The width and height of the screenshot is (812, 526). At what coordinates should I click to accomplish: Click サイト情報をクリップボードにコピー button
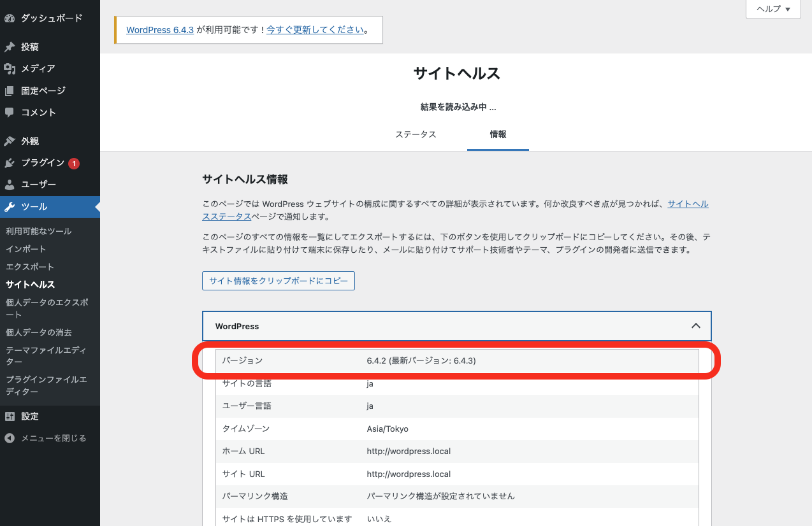(279, 281)
